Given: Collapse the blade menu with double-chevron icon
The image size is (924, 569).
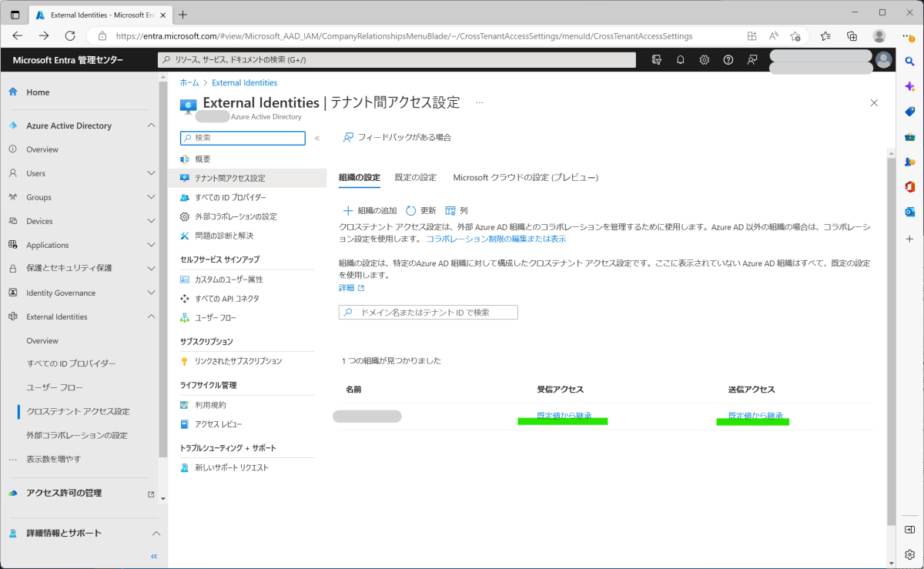Looking at the screenshot, I should [x=317, y=138].
